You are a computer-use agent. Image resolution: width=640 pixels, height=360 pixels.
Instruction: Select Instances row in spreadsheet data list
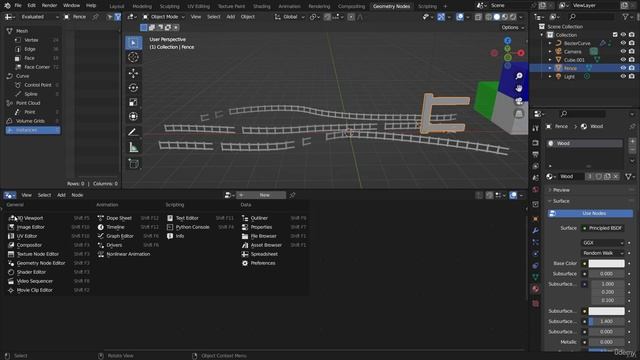(x=33, y=130)
